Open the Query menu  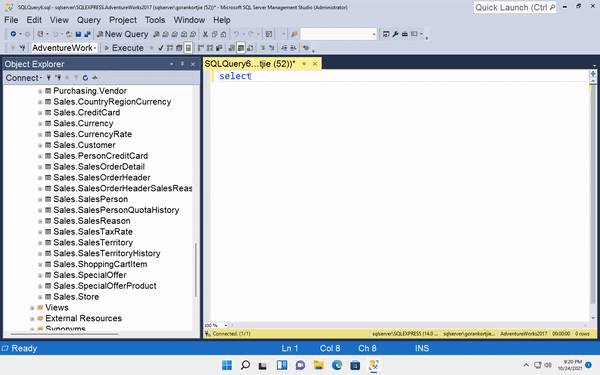(x=89, y=20)
